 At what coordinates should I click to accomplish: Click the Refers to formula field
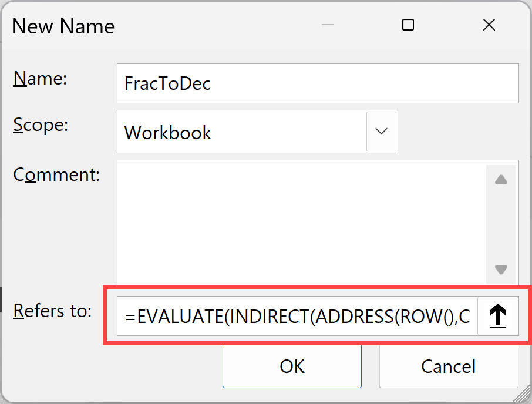(x=297, y=317)
